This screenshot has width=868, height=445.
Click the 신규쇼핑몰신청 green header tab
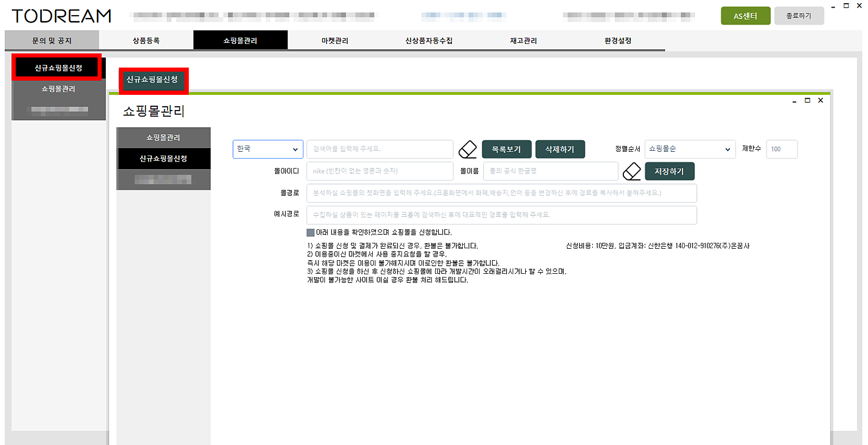[152, 80]
